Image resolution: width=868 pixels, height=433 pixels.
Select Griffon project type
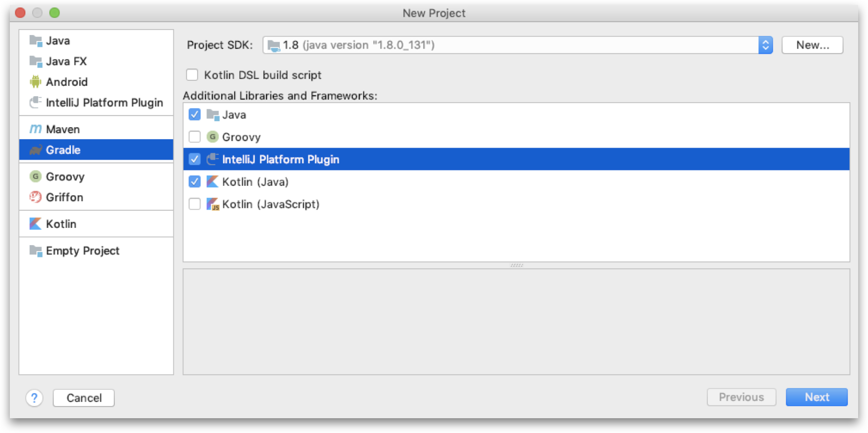[96, 197]
